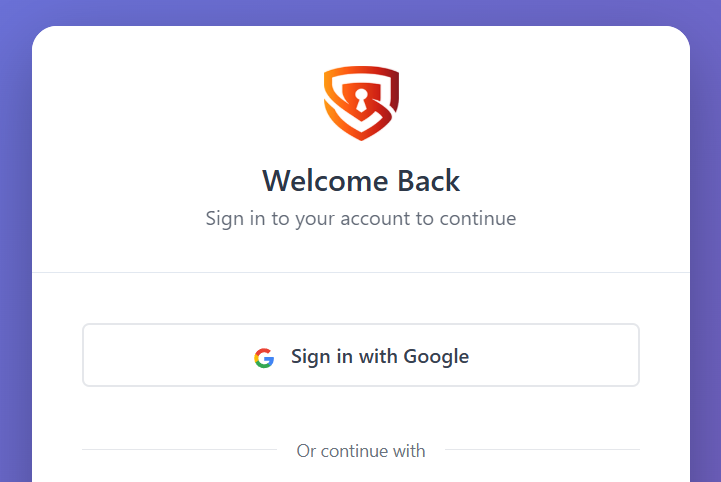Click the multicolored Google G icon

pos(264,357)
